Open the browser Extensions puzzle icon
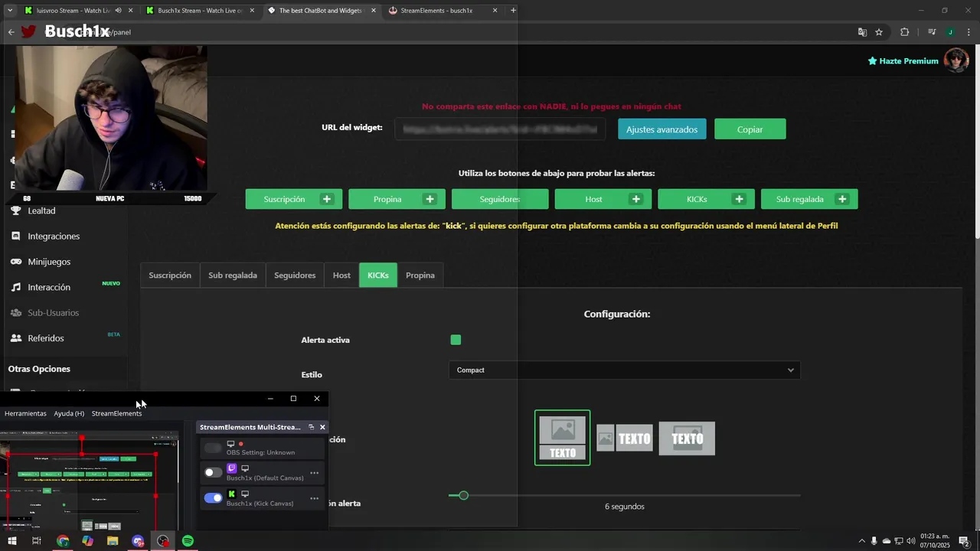 pos(905,32)
